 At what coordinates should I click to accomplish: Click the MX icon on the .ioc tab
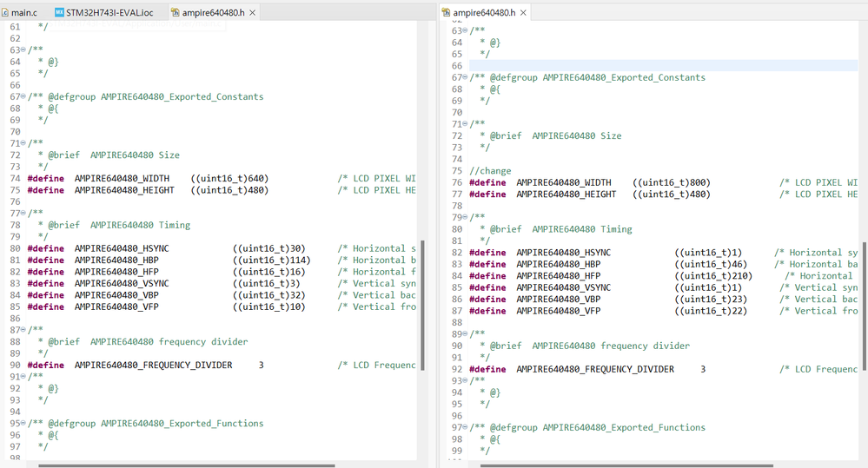click(59, 12)
